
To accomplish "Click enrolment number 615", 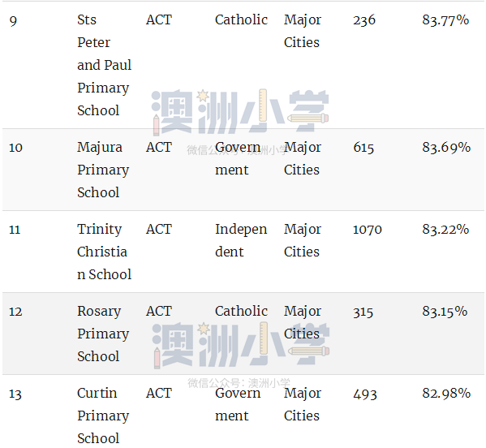I will (x=363, y=147).
